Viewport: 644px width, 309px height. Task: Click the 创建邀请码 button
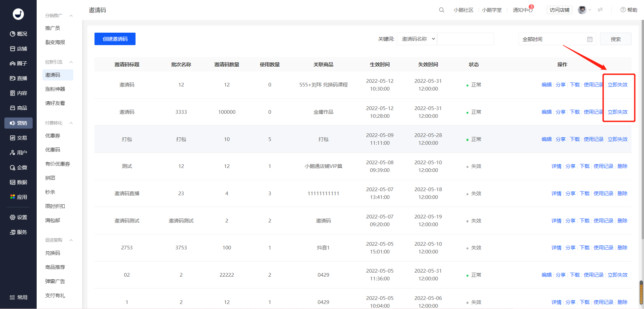click(x=115, y=39)
